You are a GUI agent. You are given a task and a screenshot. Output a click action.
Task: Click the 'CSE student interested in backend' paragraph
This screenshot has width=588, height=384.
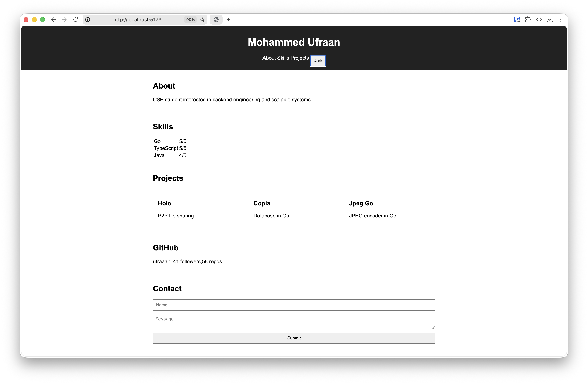click(x=232, y=100)
